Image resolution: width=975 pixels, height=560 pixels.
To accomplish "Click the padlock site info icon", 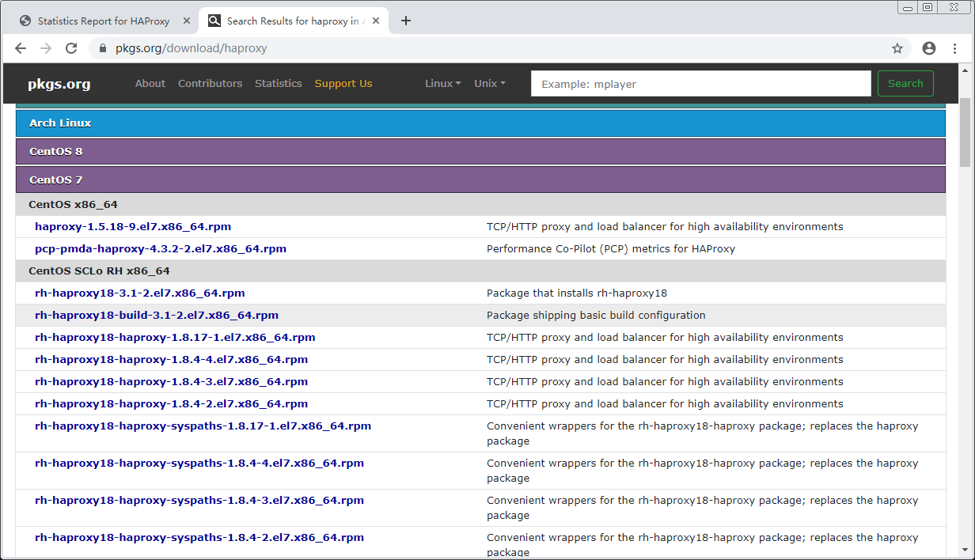I will pos(102,48).
